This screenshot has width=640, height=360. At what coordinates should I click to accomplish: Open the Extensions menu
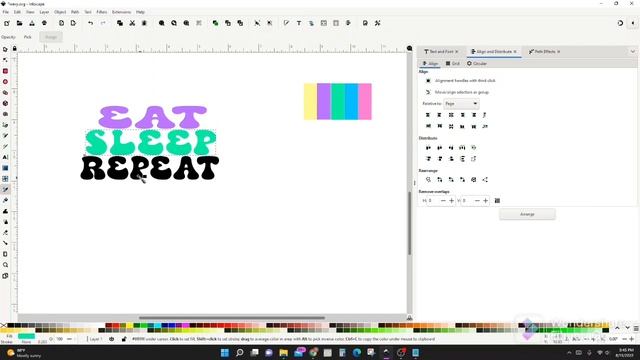point(122,12)
